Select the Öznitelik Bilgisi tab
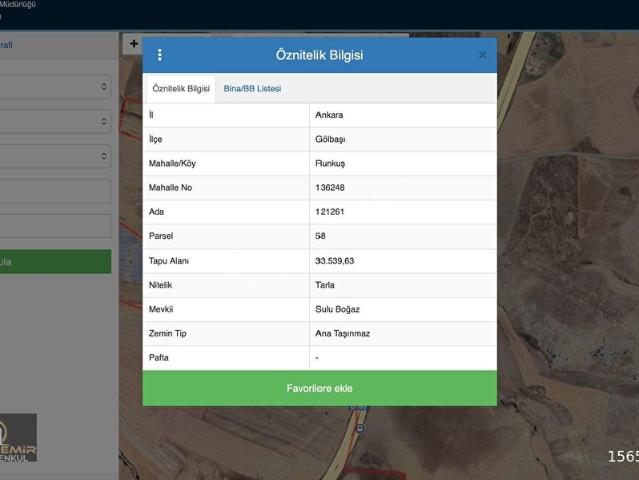Viewport: 639px width, 480px height. [181, 88]
